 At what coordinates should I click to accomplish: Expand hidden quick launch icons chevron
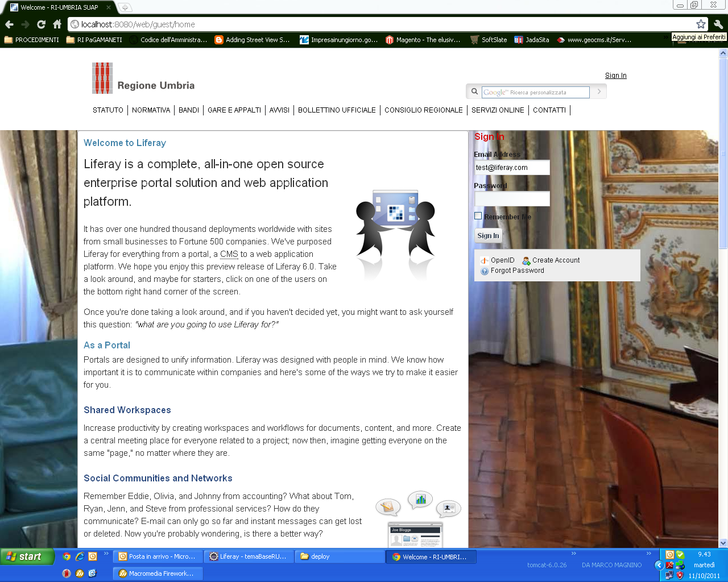[106, 554]
